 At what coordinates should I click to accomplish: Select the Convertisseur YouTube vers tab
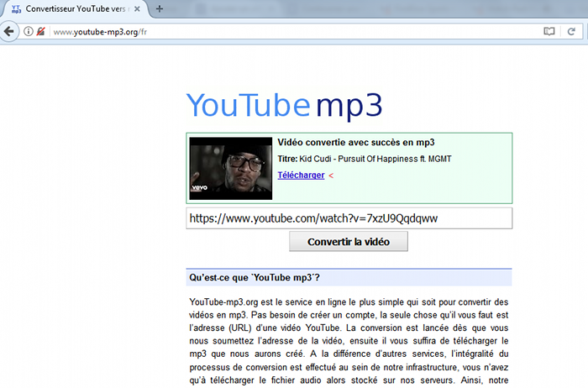[x=75, y=8]
